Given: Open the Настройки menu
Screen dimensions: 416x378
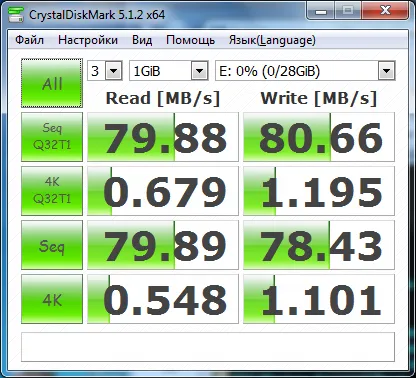Looking at the screenshot, I should coord(88,40).
